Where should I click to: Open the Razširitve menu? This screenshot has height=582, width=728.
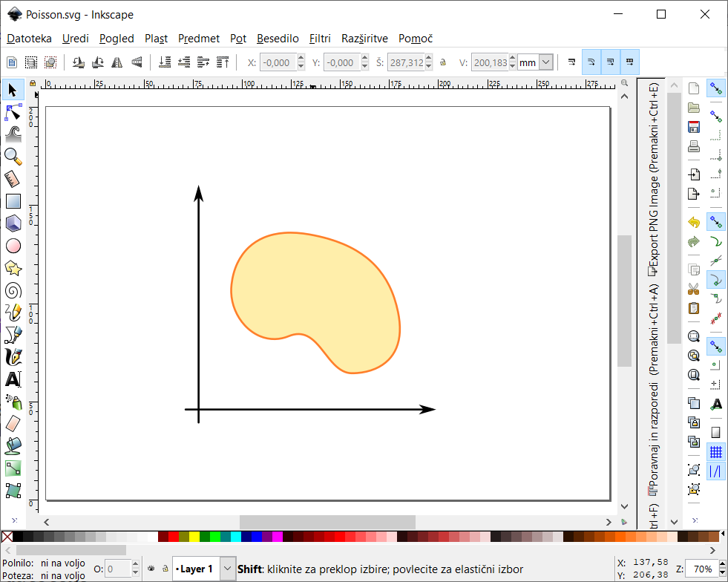pyautogui.click(x=365, y=39)
